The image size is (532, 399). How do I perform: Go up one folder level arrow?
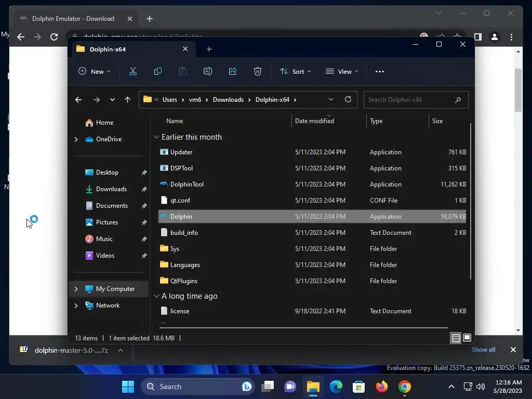click(x=128, y=100)
